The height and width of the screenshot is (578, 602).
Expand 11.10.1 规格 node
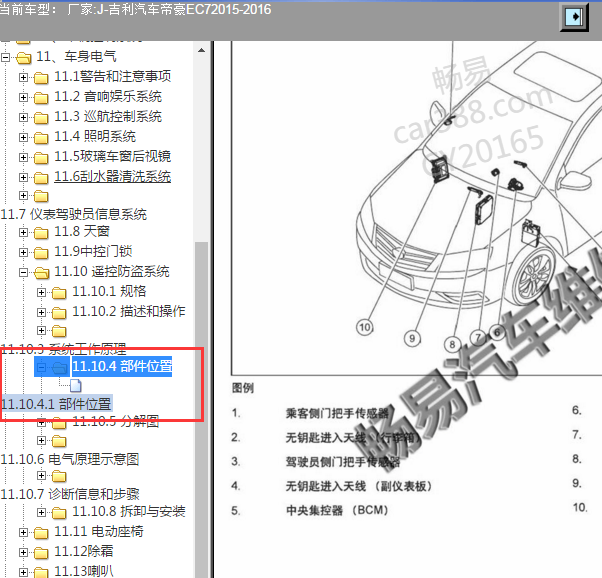[41, 293]
